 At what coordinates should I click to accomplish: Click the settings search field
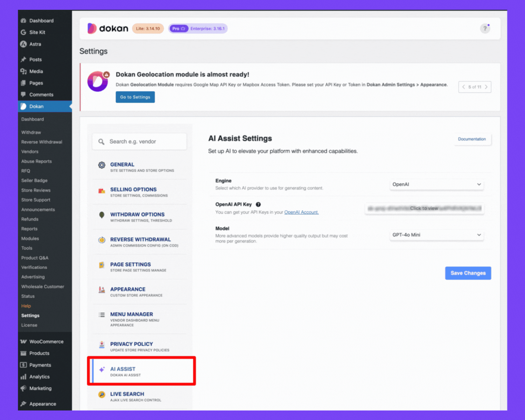point(143,142)
